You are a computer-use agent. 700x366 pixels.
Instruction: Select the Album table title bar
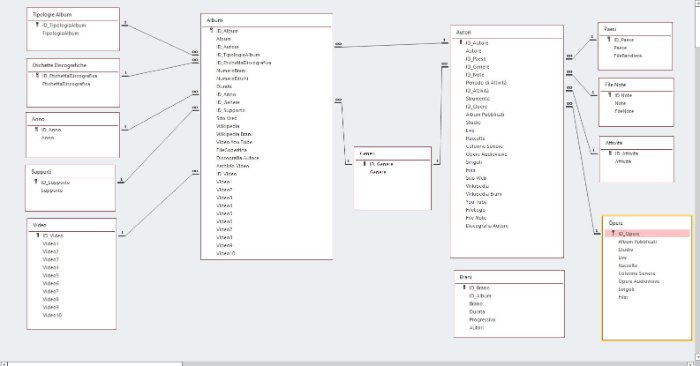click(267, 21)
